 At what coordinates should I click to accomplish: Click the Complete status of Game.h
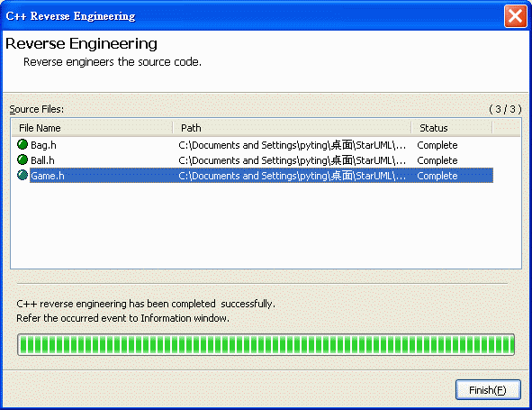[437, 176]
